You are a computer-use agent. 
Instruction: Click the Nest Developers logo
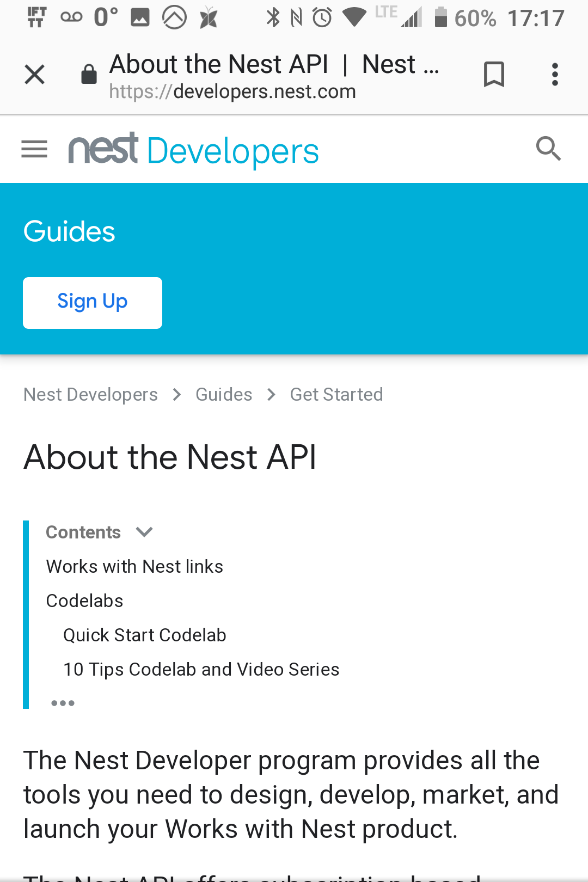click(x=193, y=150)
